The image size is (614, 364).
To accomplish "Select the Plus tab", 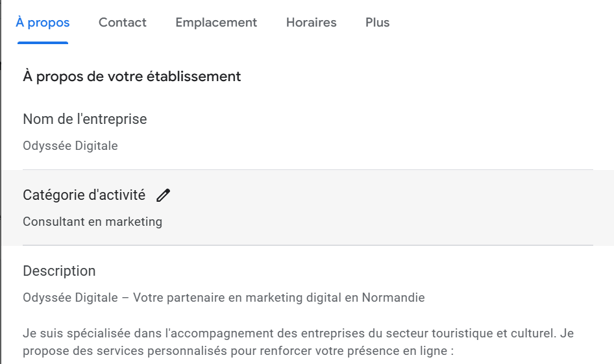I will click(x=377, y=23).
